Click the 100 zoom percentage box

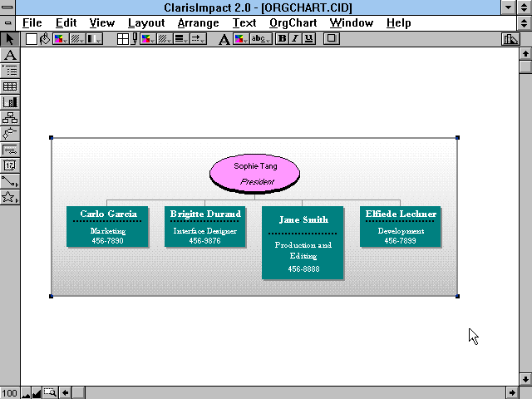[x=9, y=393]
